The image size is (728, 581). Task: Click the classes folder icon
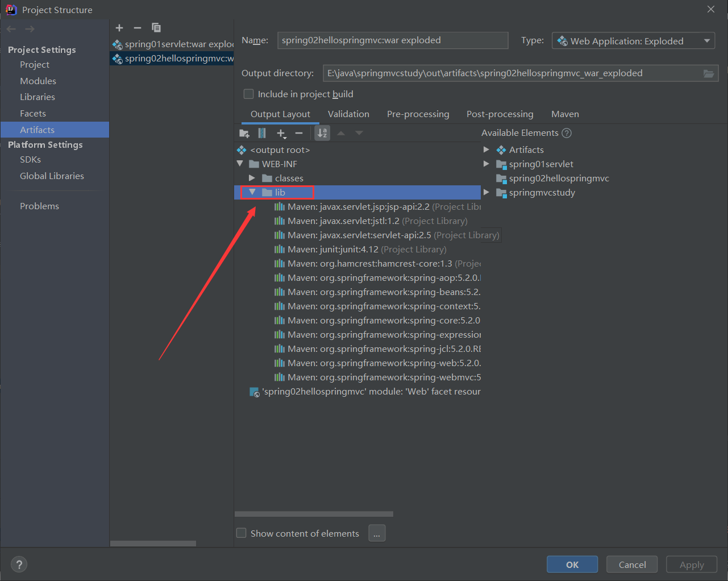tap(267, 179)
